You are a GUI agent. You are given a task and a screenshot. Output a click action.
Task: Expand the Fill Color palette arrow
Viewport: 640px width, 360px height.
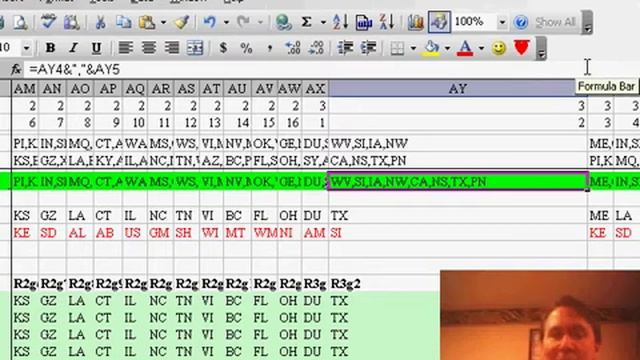click(447, 48)
